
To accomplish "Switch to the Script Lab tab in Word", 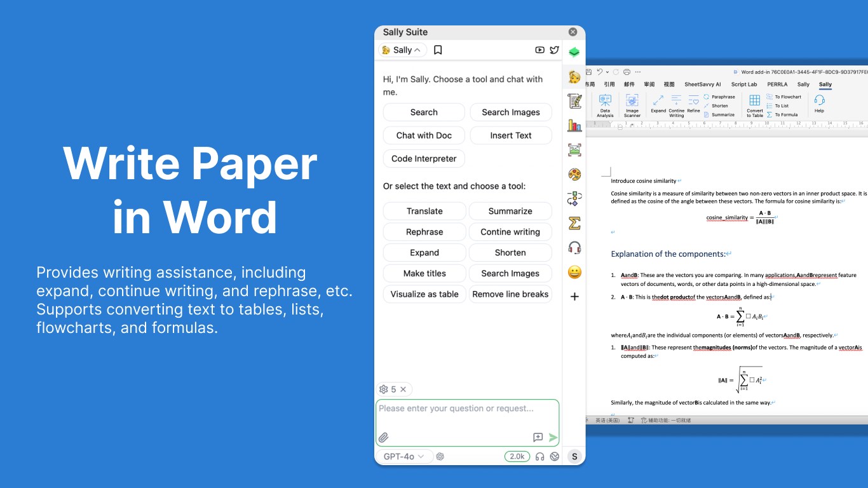I will click(744, 85).
